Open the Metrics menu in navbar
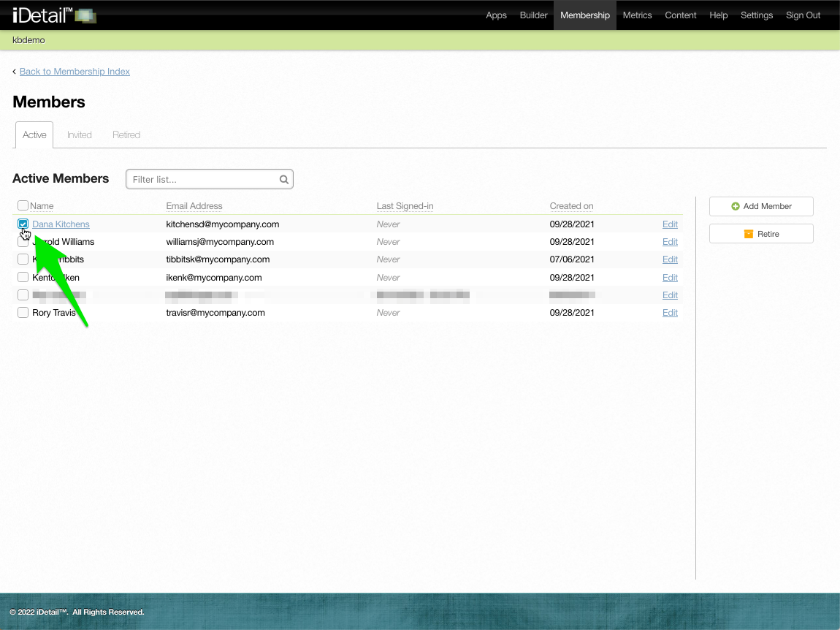The height and width of the screenshot is (630, 840). [637, 15]
